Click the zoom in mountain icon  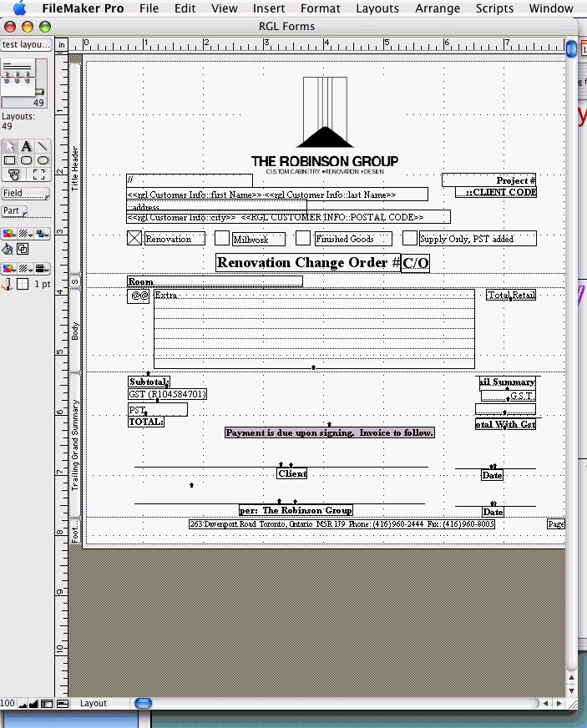pos(33,704)
